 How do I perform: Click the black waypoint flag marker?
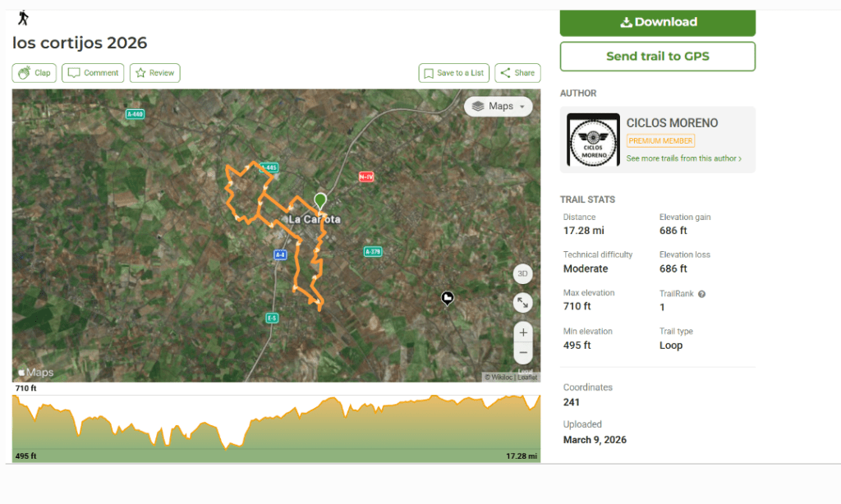tap(448, 298)
